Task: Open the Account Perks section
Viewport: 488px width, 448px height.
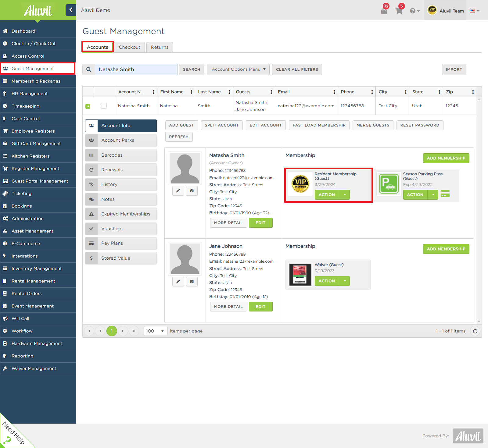Action: 121,140
